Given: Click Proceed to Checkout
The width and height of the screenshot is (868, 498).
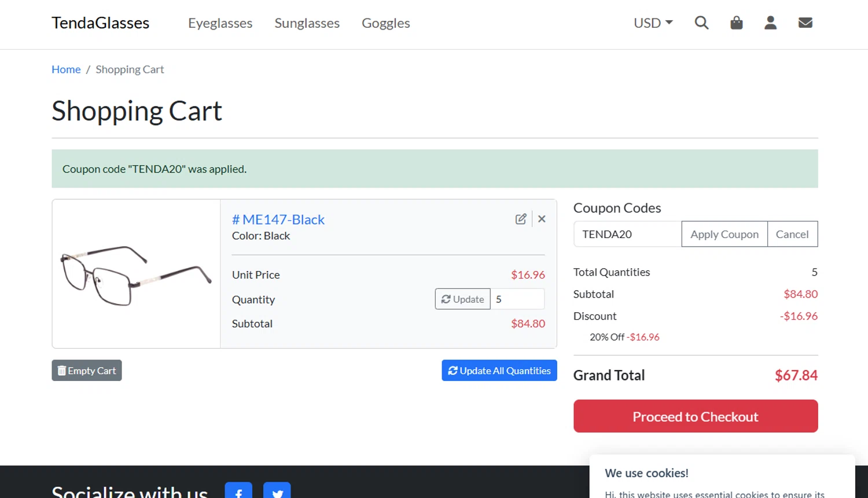Looking at the screenshot, I should [x=696, y=416].
